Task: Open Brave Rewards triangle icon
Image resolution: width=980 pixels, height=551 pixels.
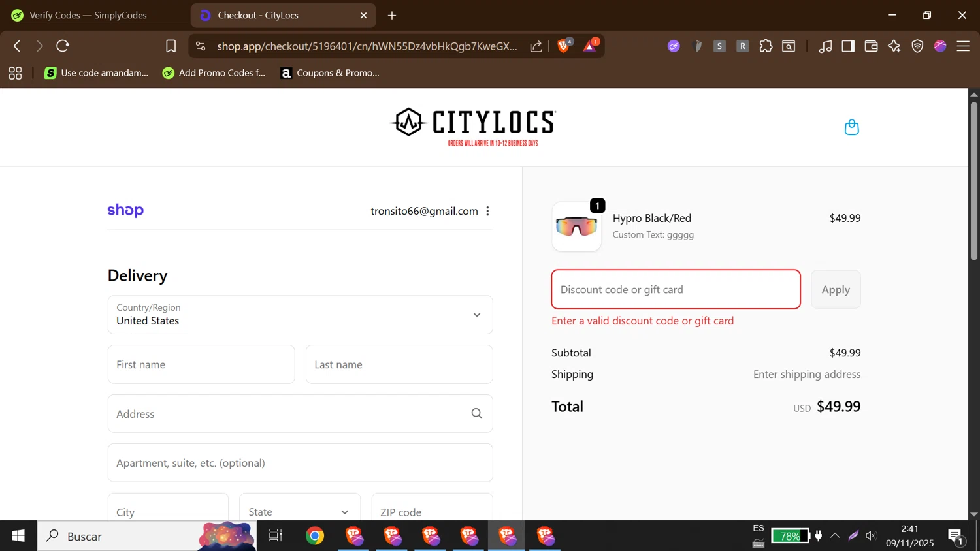Action: pyautogui.click(x=590, y=46)
